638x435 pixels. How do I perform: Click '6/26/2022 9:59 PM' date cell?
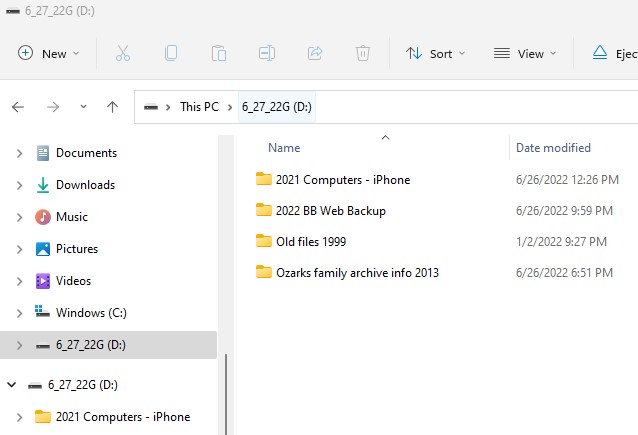click(x=564, y=211)
